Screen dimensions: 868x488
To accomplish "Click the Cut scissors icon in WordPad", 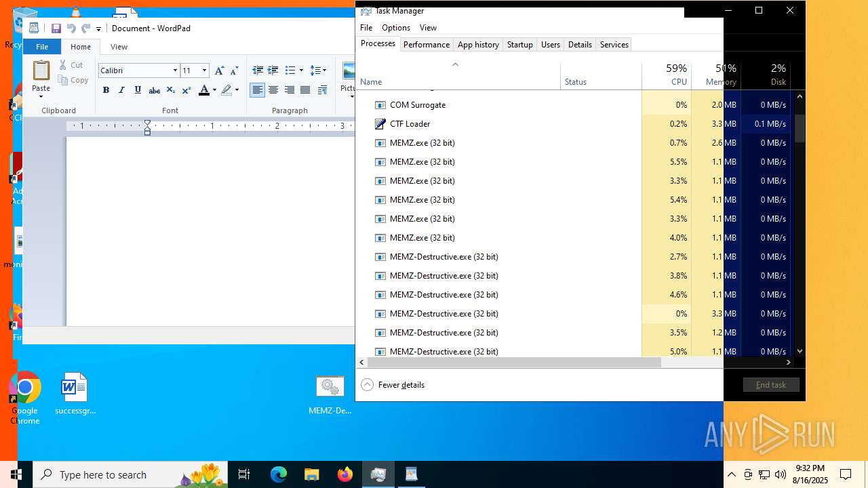I will click(63, 65).
